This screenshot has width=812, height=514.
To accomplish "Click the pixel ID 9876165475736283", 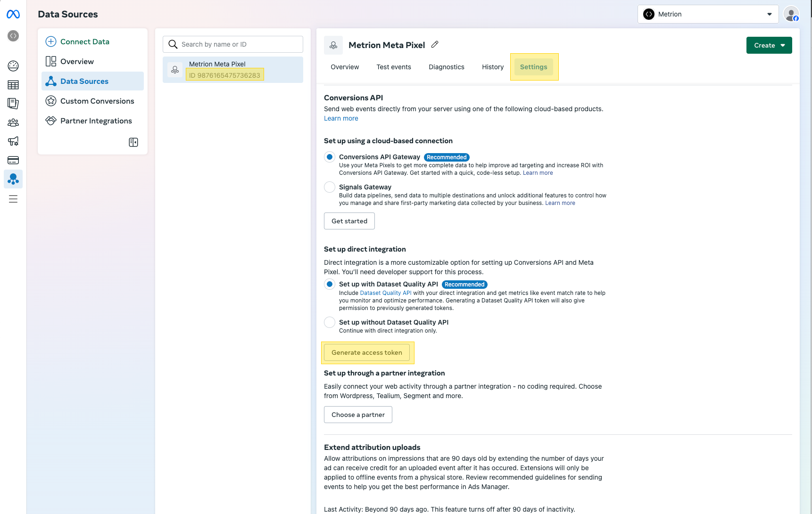I will point(224,75).
